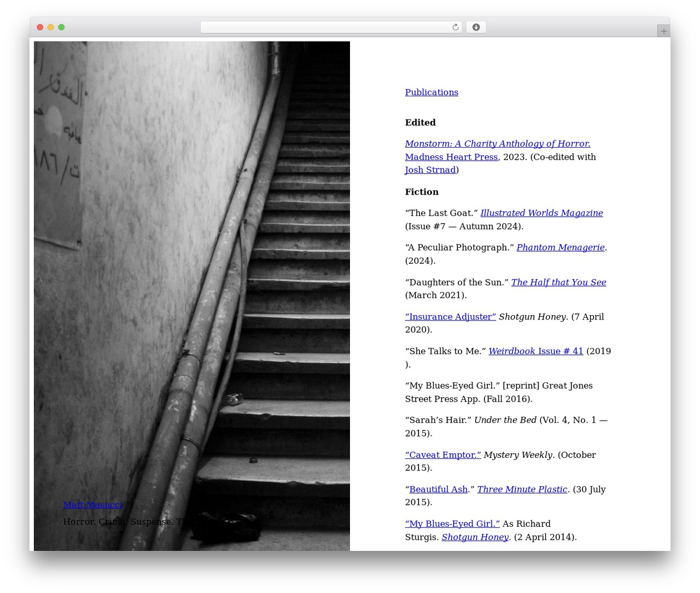The height and width of the screenshot is (593, 700).
Task: Open Monstorm: A Charity Anthology of Horror link
Action: click(498, 143)
